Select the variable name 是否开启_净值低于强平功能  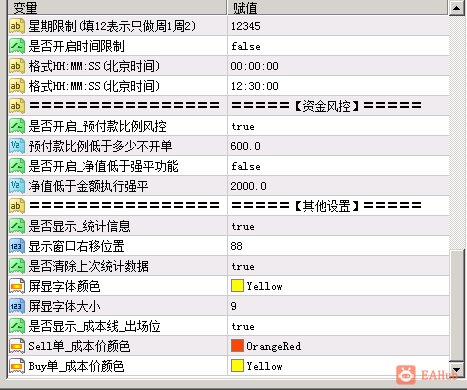click(103, 166)
